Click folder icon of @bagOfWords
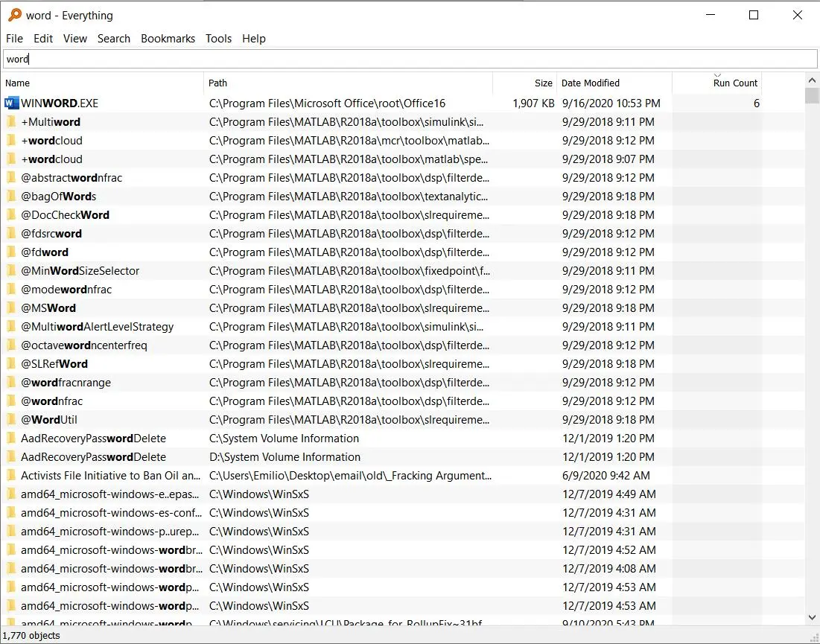This screenshot has height=644, width=820. [x=10, y=197]
